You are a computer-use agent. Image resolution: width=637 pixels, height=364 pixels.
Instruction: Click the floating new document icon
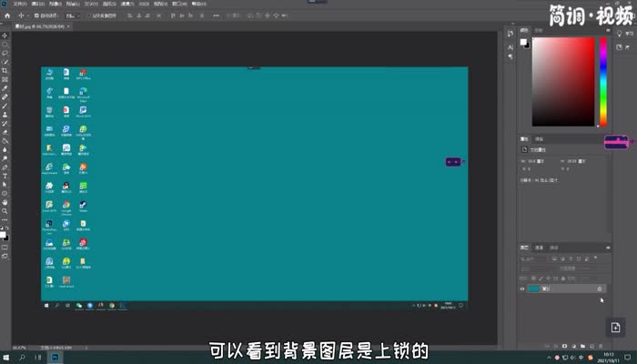(x=615, y=327)
